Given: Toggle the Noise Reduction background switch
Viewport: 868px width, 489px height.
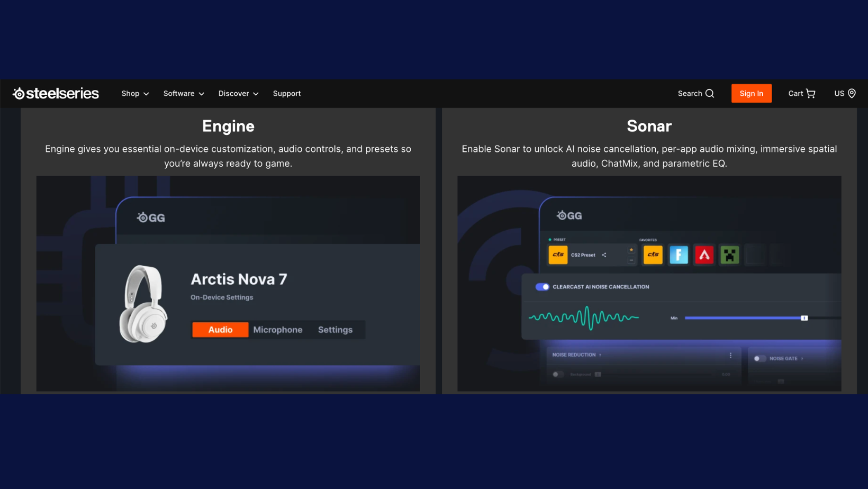Looking at the screenshot, I should 558,374.
